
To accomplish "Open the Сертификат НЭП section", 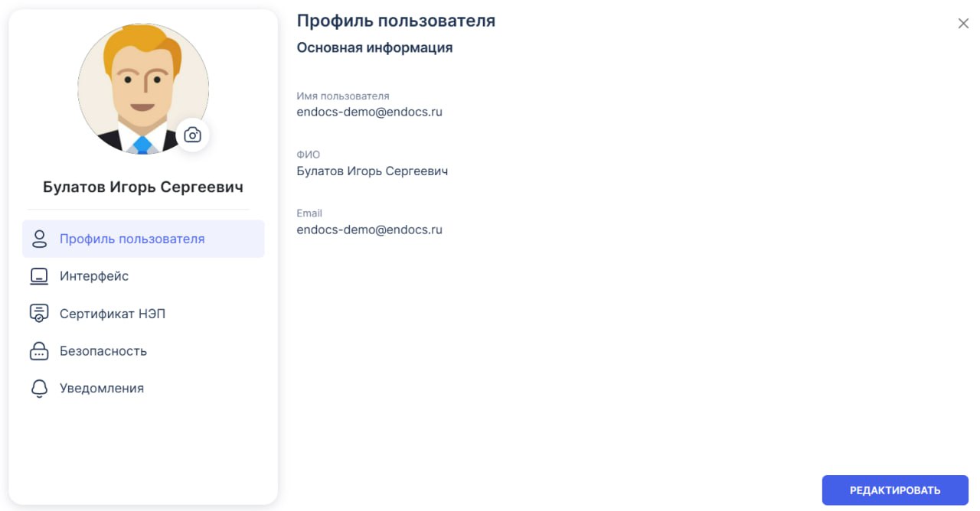I will point(113,314).
